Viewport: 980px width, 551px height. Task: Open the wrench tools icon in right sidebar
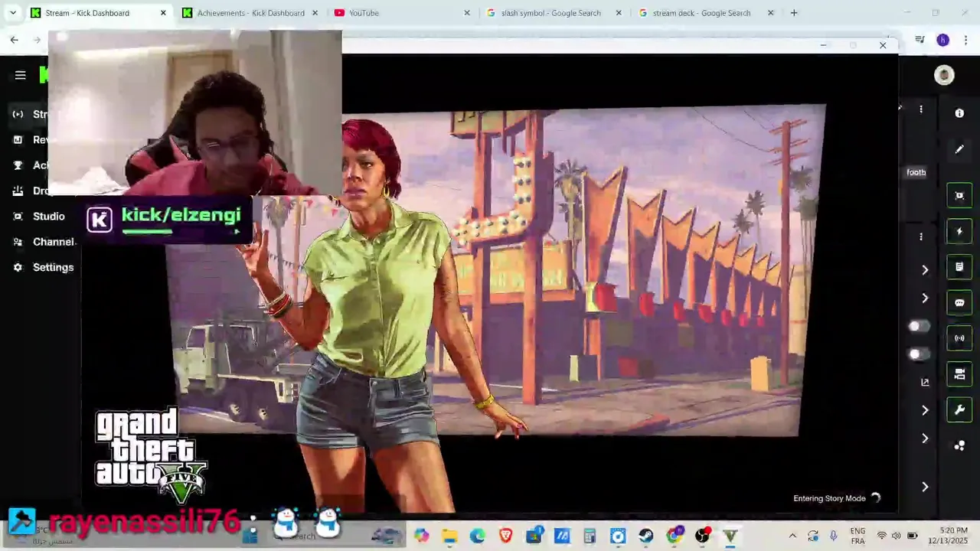coord(959,410)
